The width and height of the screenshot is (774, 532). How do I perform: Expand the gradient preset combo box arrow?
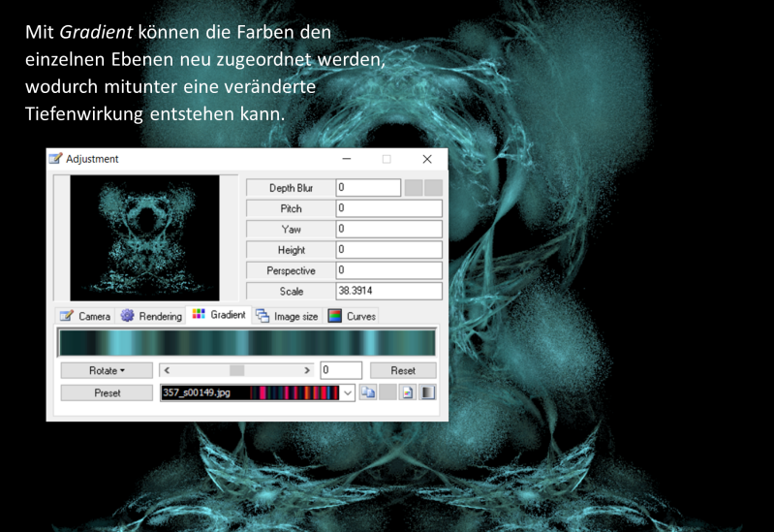(348, 393)
